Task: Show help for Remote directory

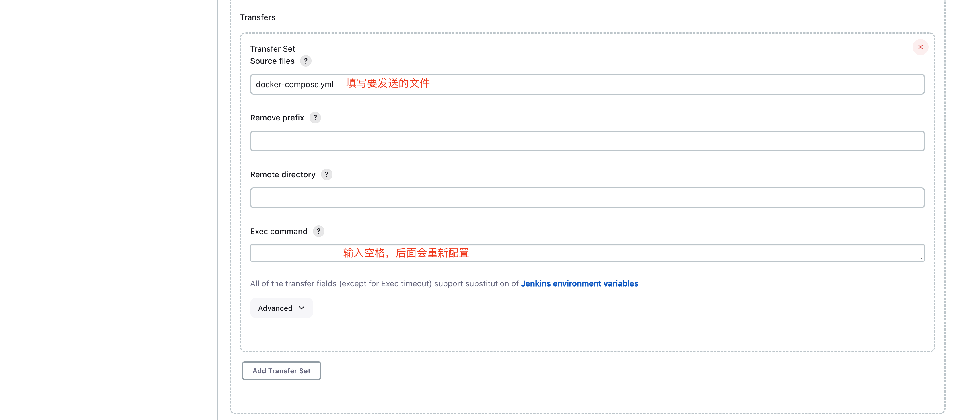Action: click(326, 174)
